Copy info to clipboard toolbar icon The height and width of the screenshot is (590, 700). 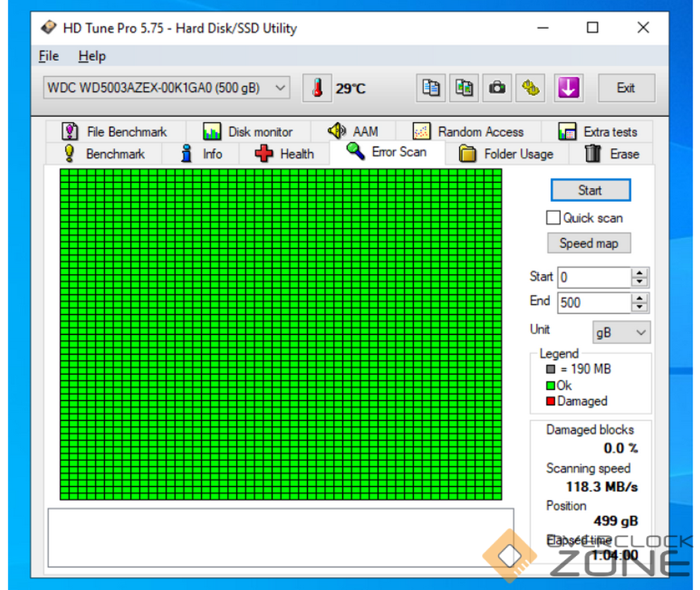430,88
